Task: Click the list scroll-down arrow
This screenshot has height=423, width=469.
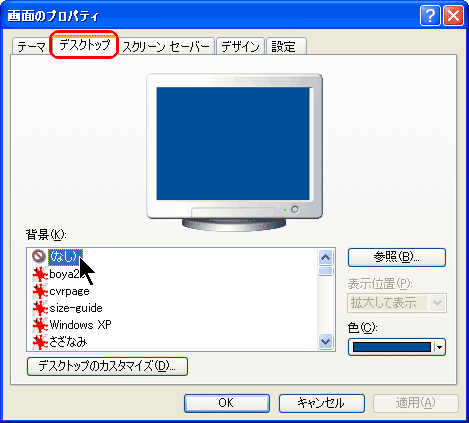Action: click(325, 342)
